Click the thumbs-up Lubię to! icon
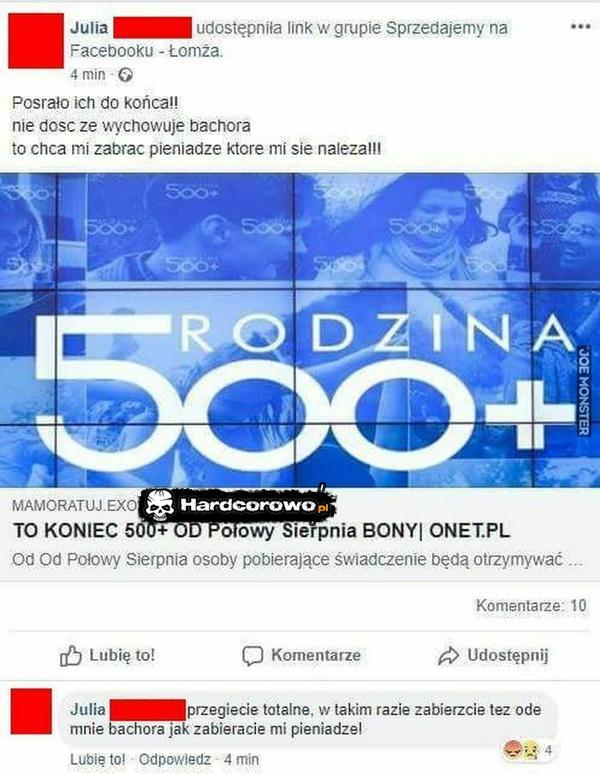600x774 pixels. [71, 656]
